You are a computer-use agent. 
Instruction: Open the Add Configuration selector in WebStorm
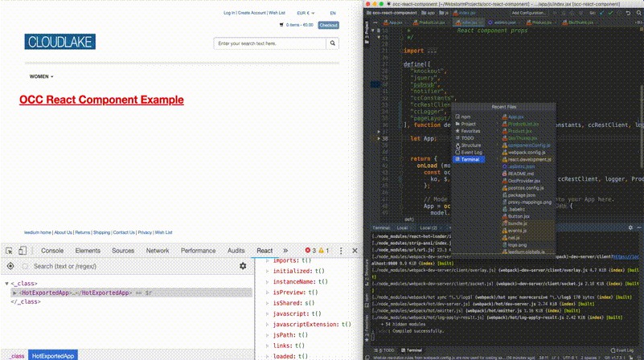pos(528,13)
